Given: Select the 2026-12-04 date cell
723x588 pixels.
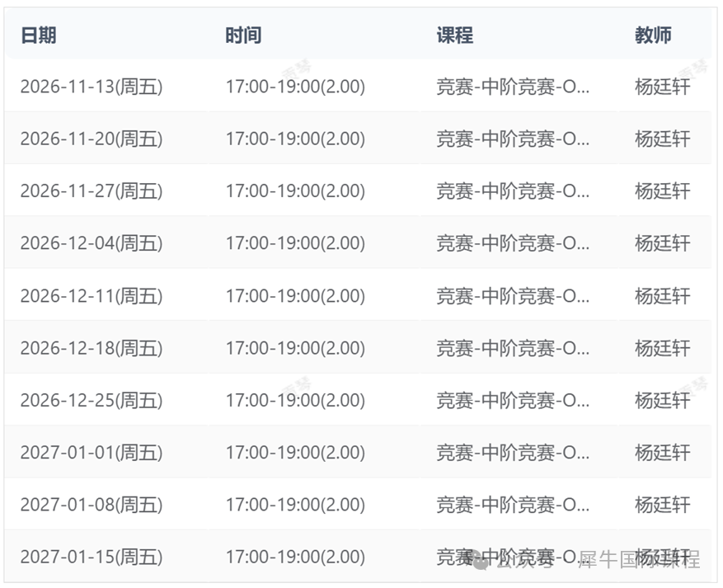Looking at the screenshot, I should (92, 243).
